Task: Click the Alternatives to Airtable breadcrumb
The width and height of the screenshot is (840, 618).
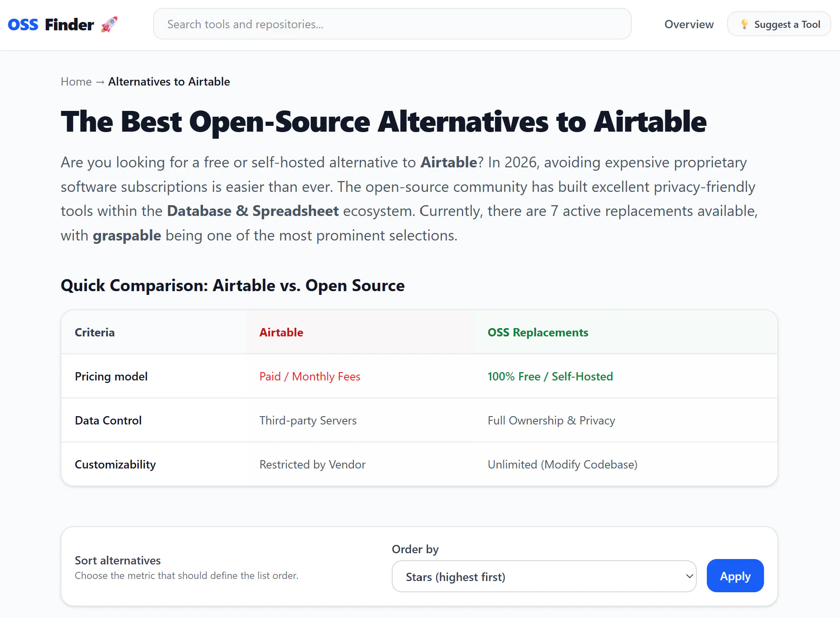Action: (169, 81)
